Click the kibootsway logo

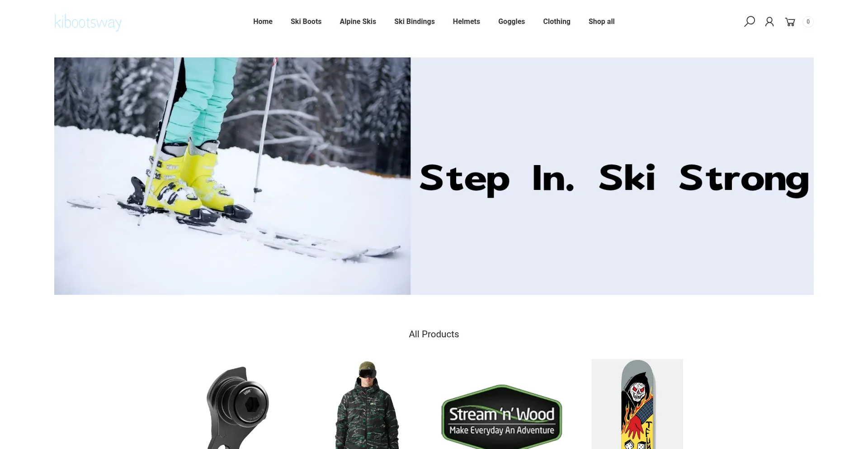88,22
